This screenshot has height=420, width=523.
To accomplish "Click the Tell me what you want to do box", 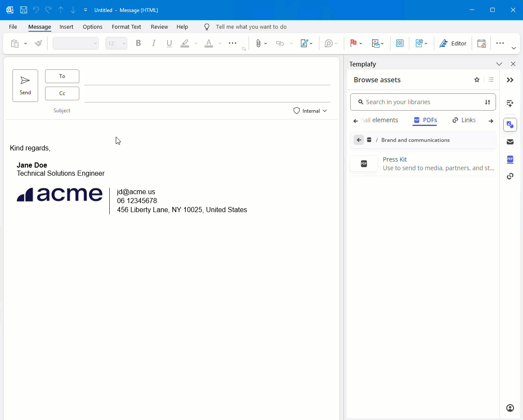I will point(251,27).
